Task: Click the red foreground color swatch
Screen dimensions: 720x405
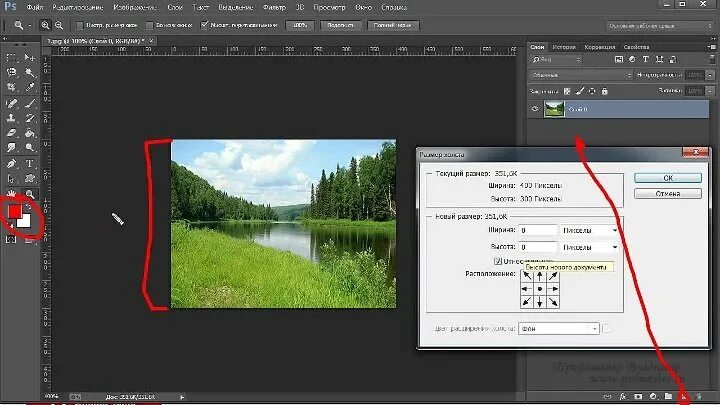Action: tap(14, 211)
